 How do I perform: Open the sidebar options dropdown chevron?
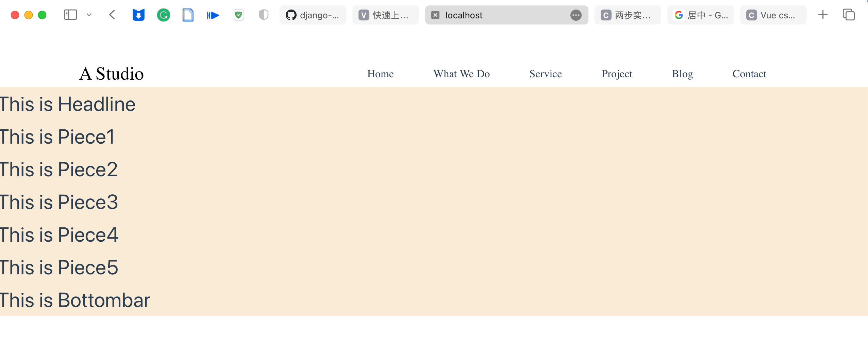point(89,15)
